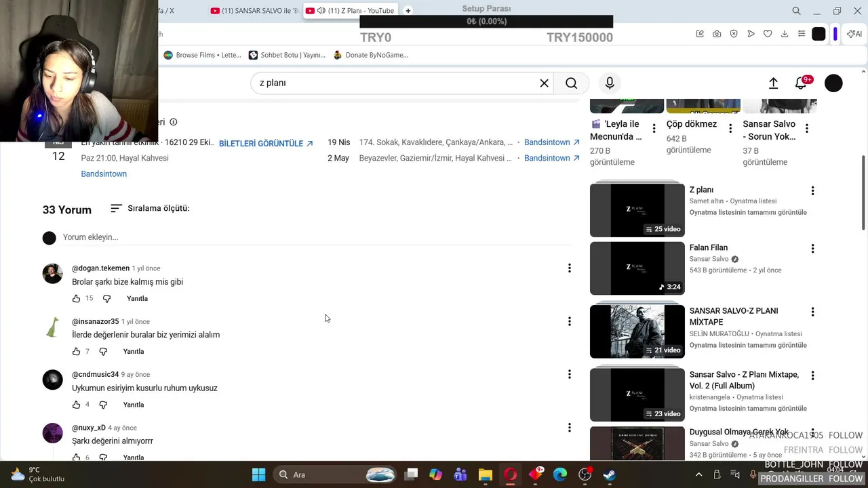
Task: Open a new browser tab with plus
Action: tap(408, 11)
